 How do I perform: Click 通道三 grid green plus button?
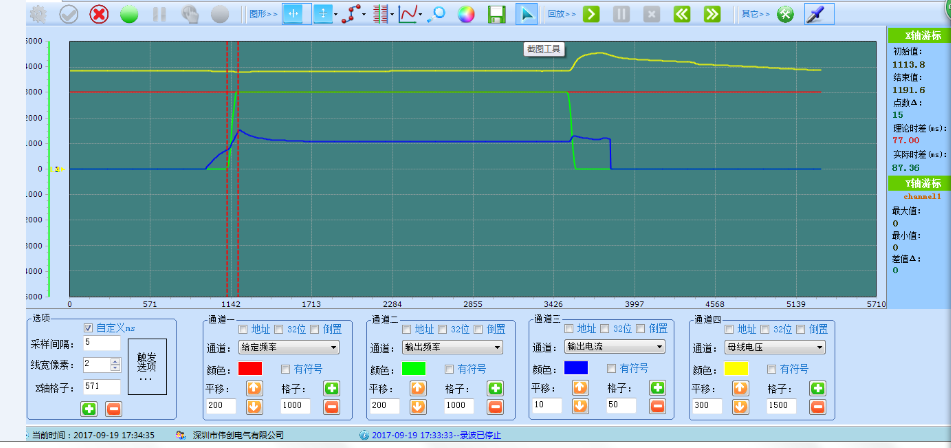tap(657, 388)
